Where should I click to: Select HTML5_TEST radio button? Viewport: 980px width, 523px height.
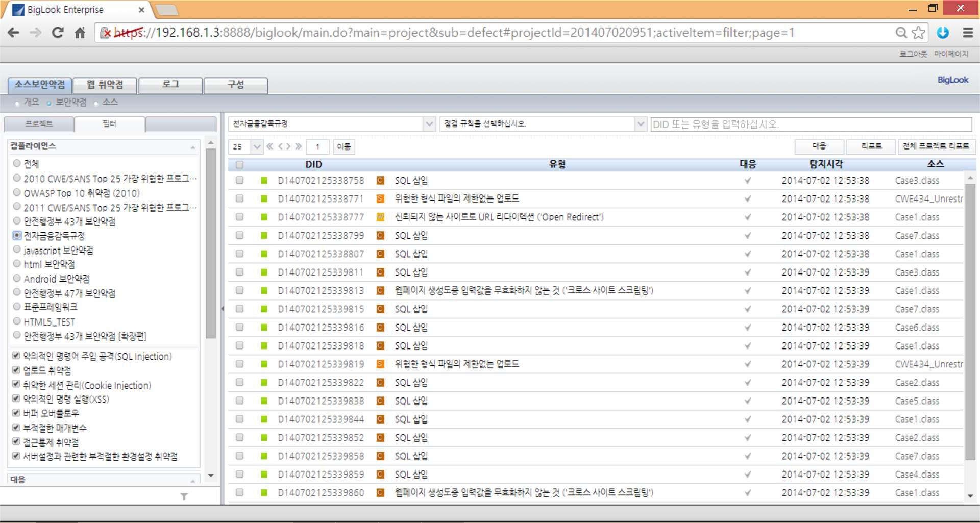[x=17, y=321]
